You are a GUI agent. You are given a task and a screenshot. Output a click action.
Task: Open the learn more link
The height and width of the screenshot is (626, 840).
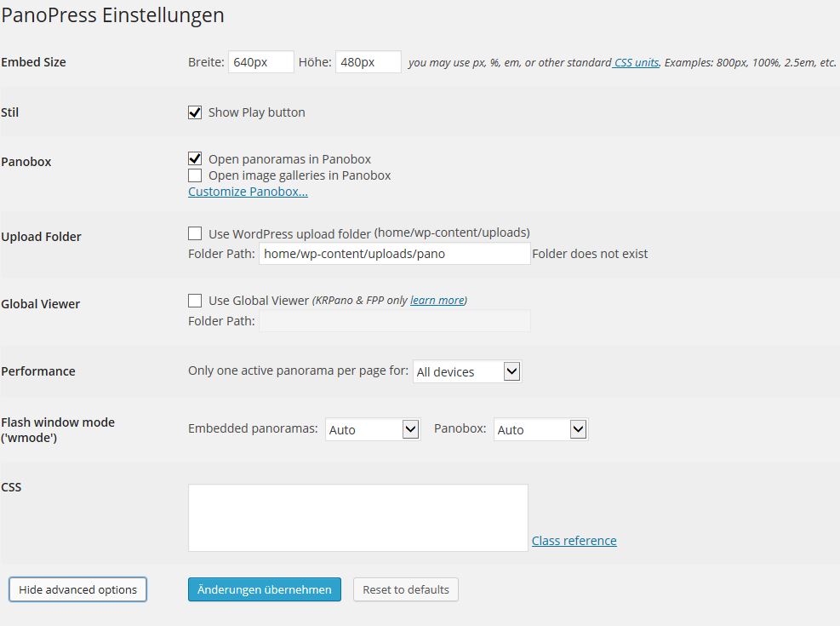437,301
